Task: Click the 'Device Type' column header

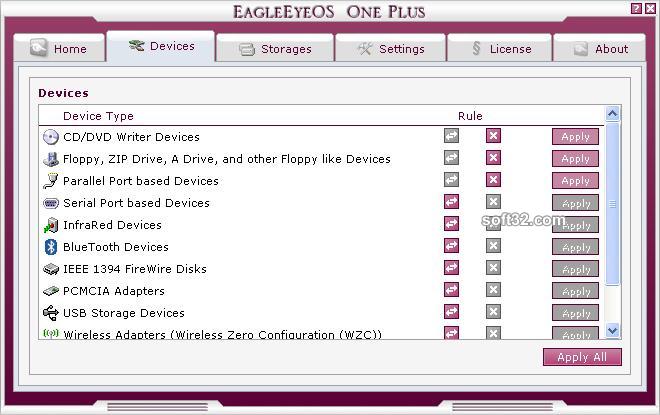Action: tap(98, 116)
